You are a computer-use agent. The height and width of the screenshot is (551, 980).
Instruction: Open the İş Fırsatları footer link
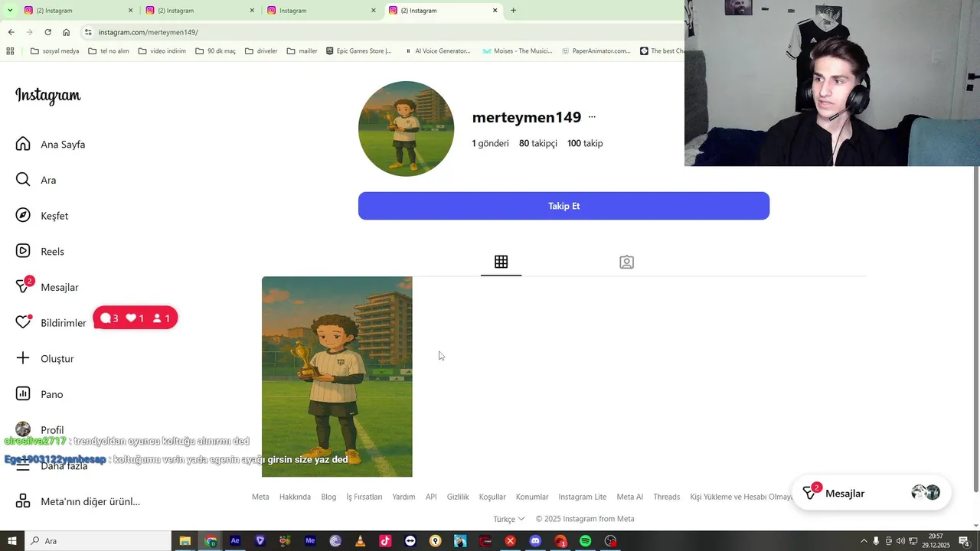[364, 497]
